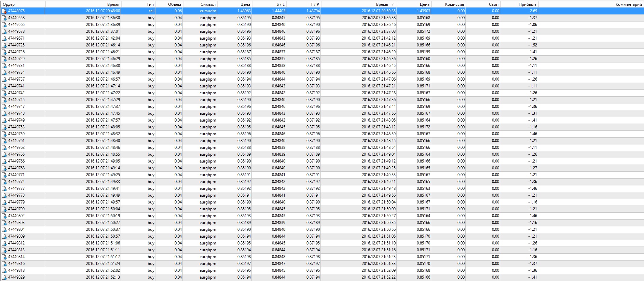Click the order icon for 47449726

click(x=4, y=52)
